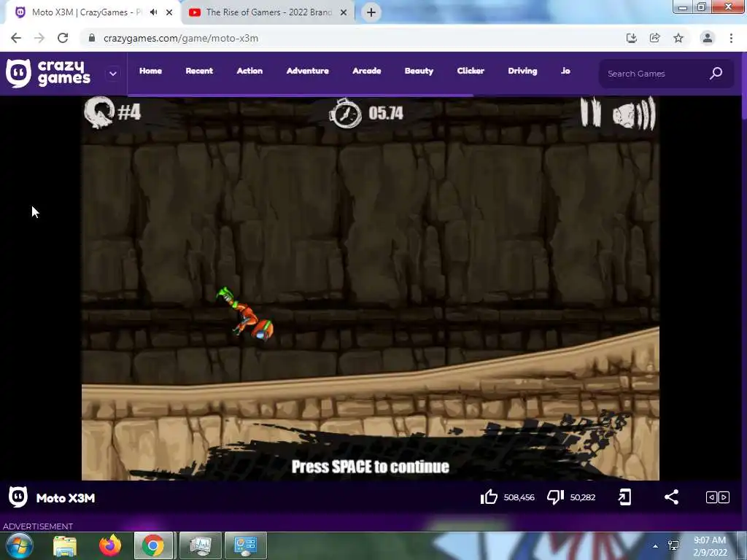The image size is (747, 560).
Task: Open the Home category
Action: tap(150, 71)
